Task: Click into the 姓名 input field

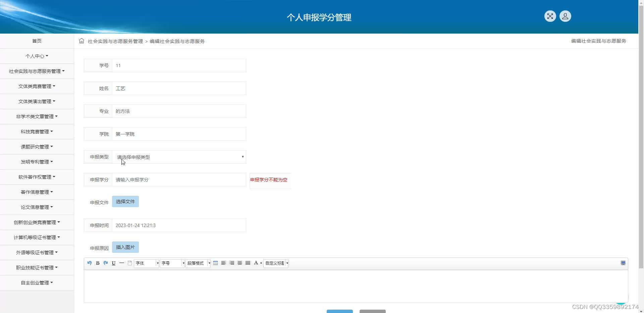Action: pos(179,88)
